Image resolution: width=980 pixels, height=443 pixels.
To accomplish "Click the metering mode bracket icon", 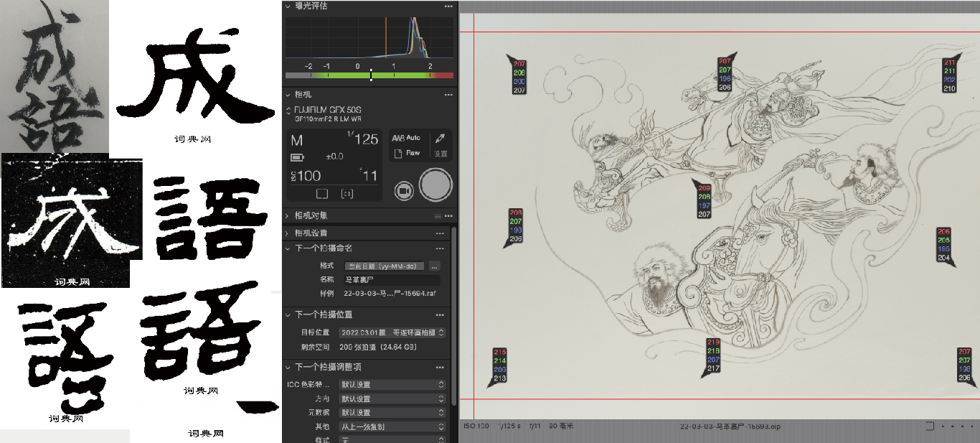I will (x=347, y=194).
